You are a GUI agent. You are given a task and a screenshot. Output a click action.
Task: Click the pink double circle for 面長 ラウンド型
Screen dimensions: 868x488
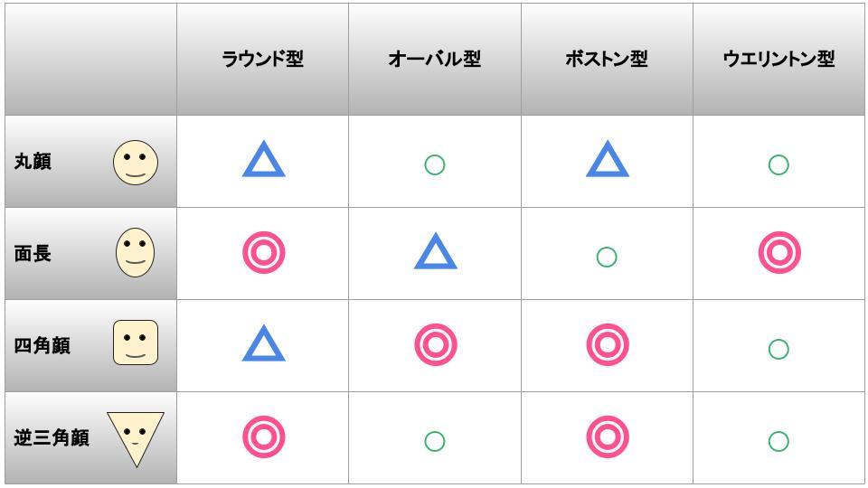pyautogui.click(x=263, y=254)
